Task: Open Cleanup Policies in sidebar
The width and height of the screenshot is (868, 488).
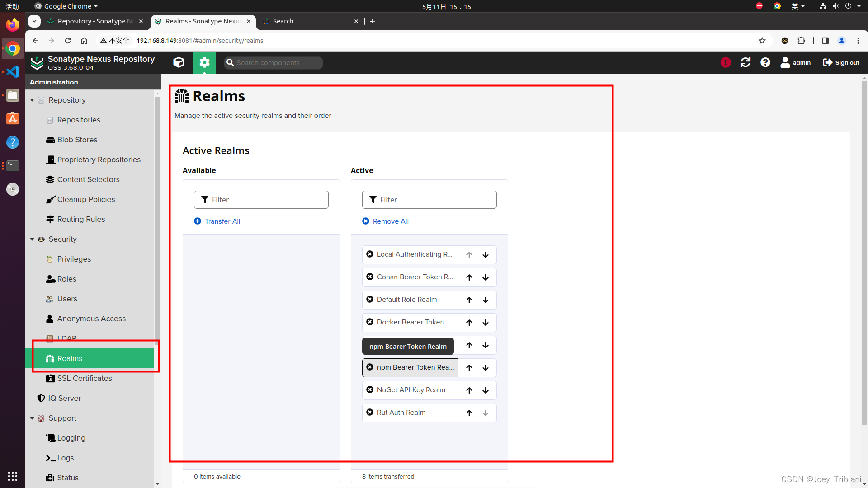Action: click(86, 199)
